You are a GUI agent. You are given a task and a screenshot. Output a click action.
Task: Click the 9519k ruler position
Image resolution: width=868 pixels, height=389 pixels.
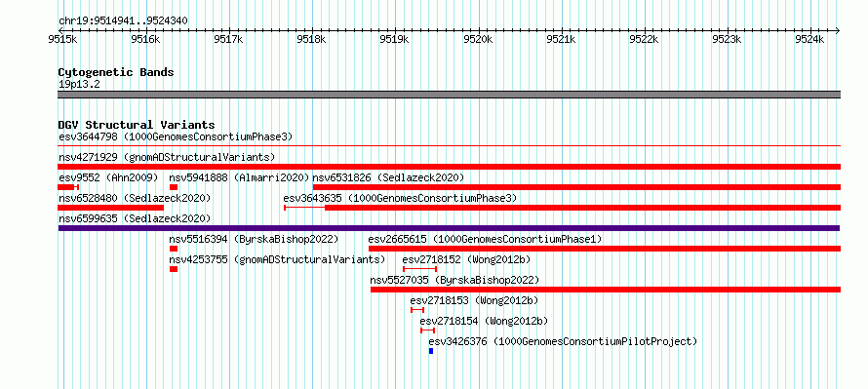tap(395, 39)
